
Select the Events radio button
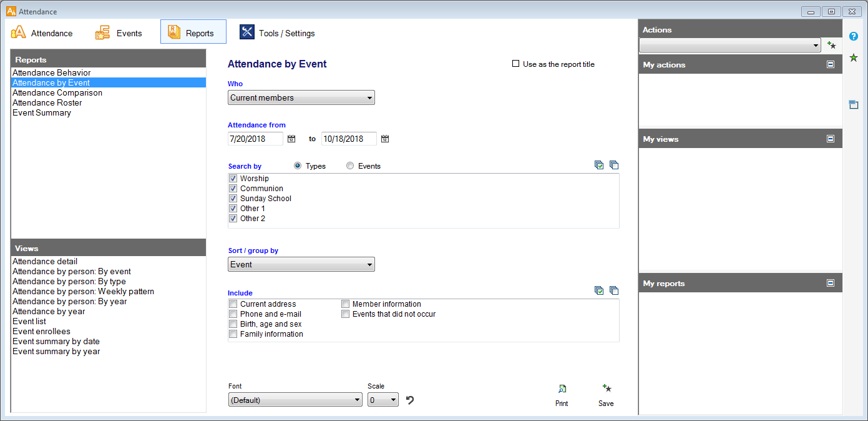(350, 166)
